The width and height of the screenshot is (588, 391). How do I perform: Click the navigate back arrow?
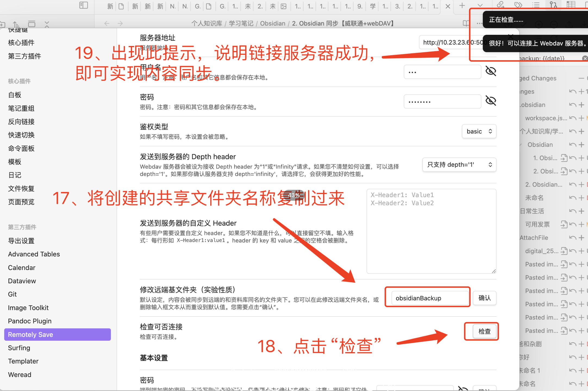tap(107, 23)
